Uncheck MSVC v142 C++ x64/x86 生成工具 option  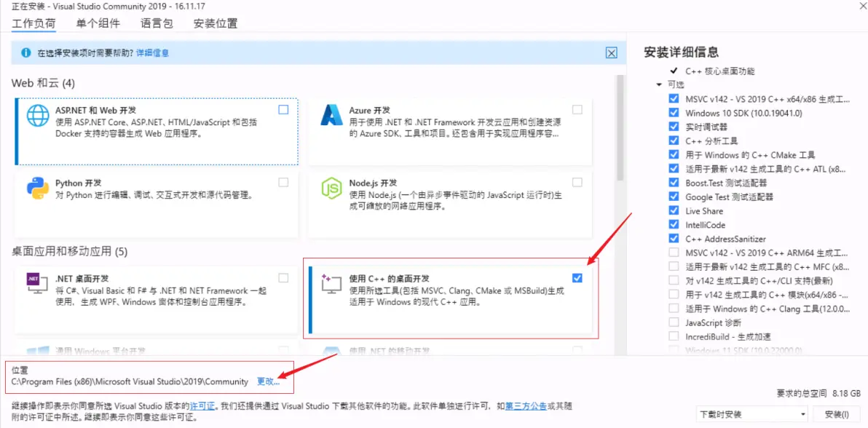click(673, 98)
